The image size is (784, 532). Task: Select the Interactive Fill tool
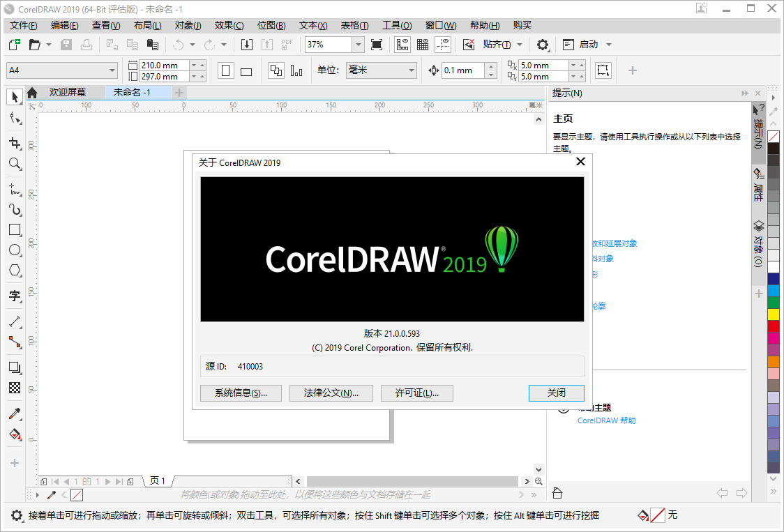point(15,434)
